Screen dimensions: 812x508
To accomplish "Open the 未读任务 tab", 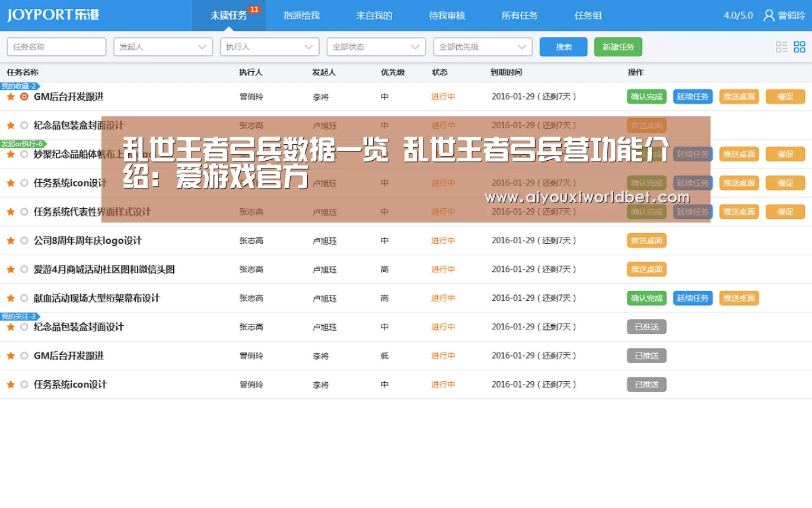I will (x=229, y=15).
